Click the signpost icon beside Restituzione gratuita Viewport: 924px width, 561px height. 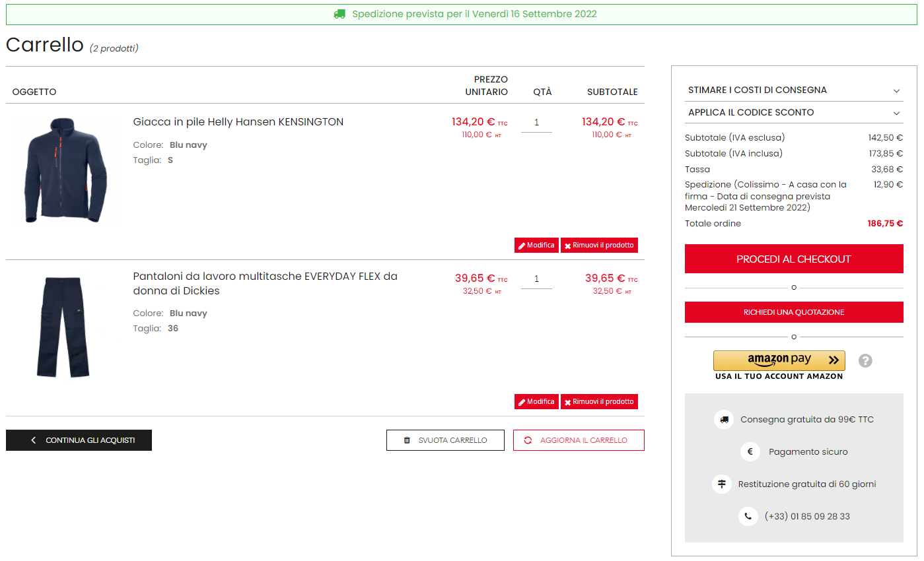tap(721, 484)
